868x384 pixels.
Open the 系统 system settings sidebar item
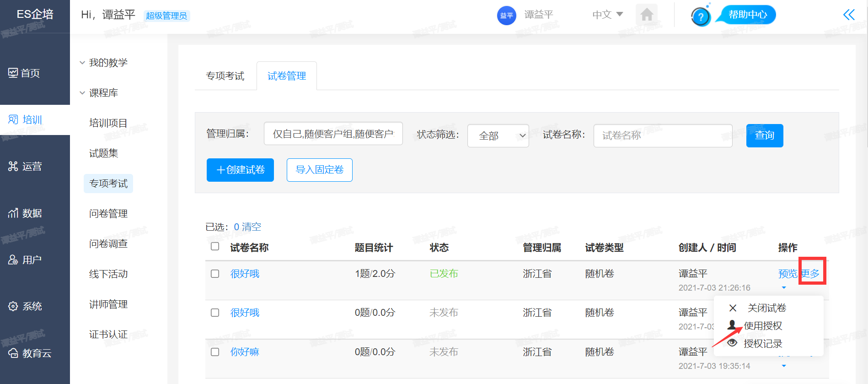coord(25,307)
